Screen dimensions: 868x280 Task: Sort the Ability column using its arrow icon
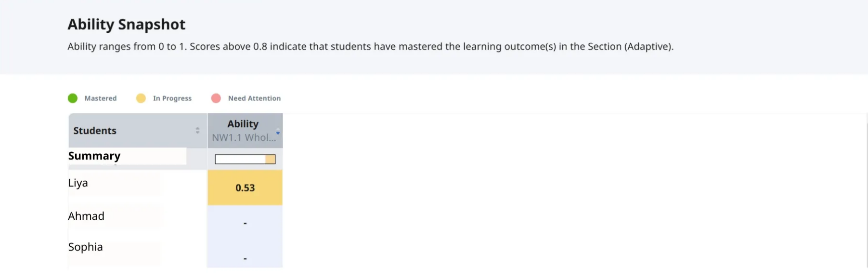tap(278, 132)
